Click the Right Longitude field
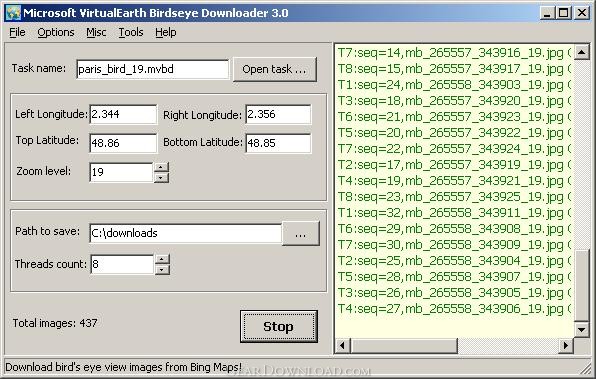This screenshot has height=379, width=596. (x=278, y=114)
